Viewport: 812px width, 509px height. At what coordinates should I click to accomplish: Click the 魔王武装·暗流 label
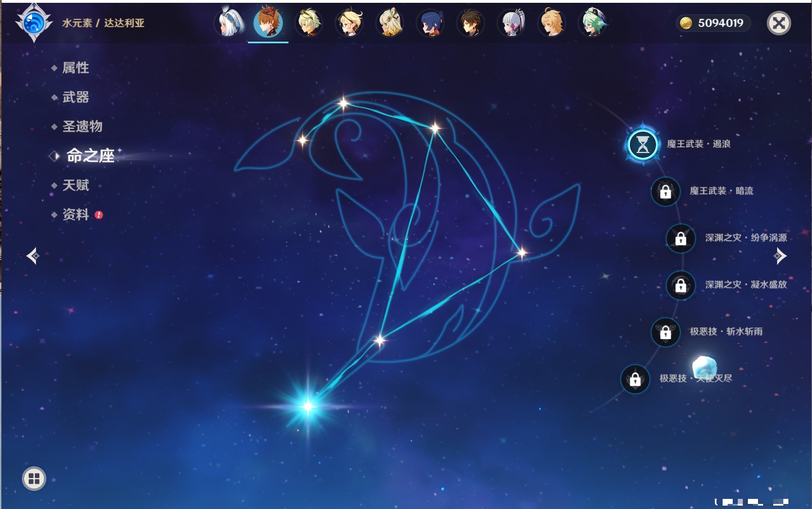pos(721,191)
